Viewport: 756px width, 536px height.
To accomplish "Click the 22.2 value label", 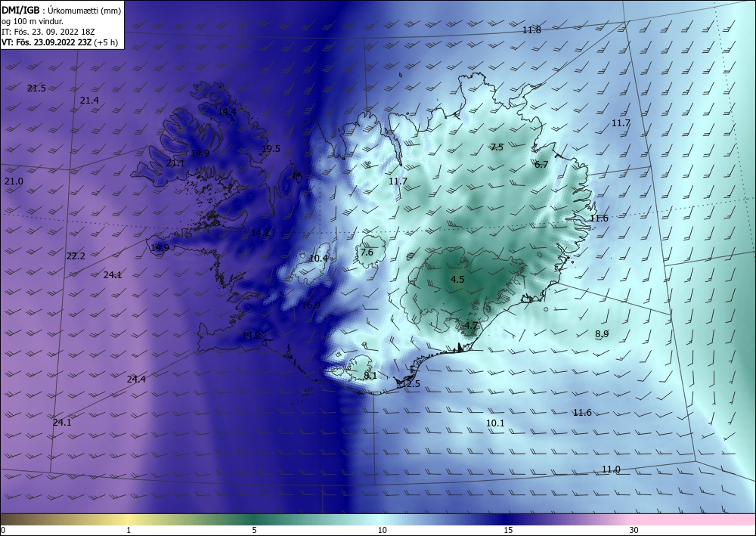I will click(x=76, y=256).
